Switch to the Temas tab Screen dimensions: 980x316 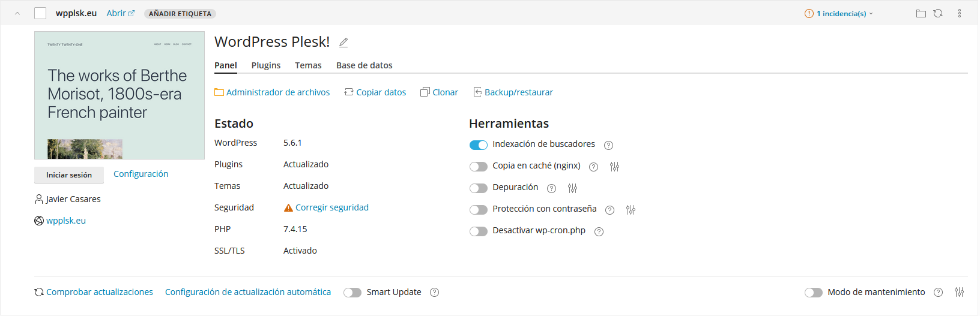(x=308, y=65)
